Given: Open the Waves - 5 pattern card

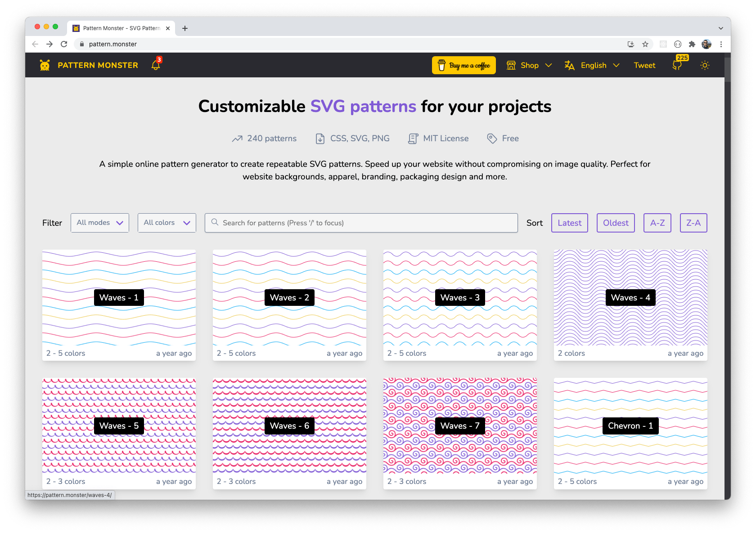Looking at the screenshot, I should (119, 433).
